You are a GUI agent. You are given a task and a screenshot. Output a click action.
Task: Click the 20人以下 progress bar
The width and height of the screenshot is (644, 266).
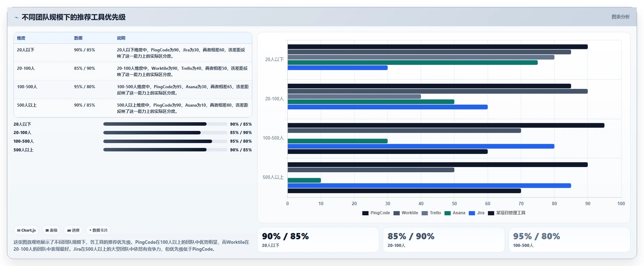[x=165, y=124]
